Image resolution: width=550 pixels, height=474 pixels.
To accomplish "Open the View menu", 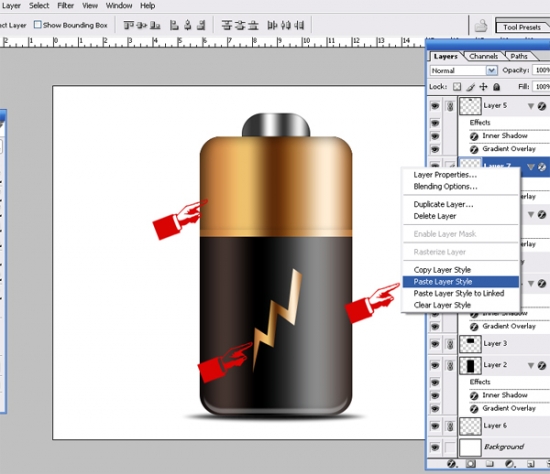I will 90,6.
